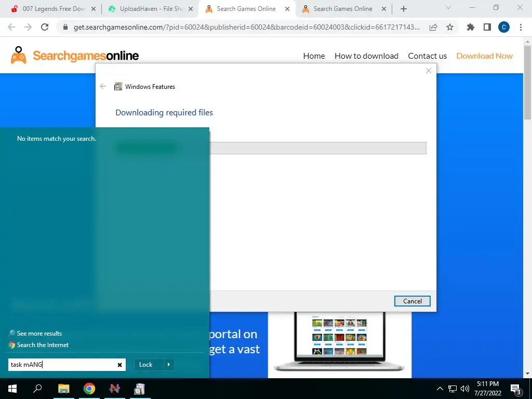
Task: Open How to download link
Action: coord(366,56)
